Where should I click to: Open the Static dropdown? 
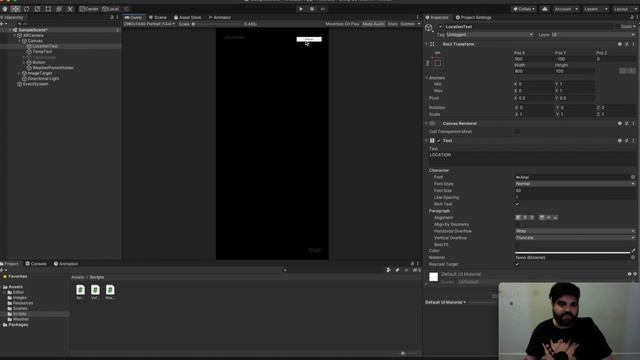pyautogui.click(x=628, y=27)
